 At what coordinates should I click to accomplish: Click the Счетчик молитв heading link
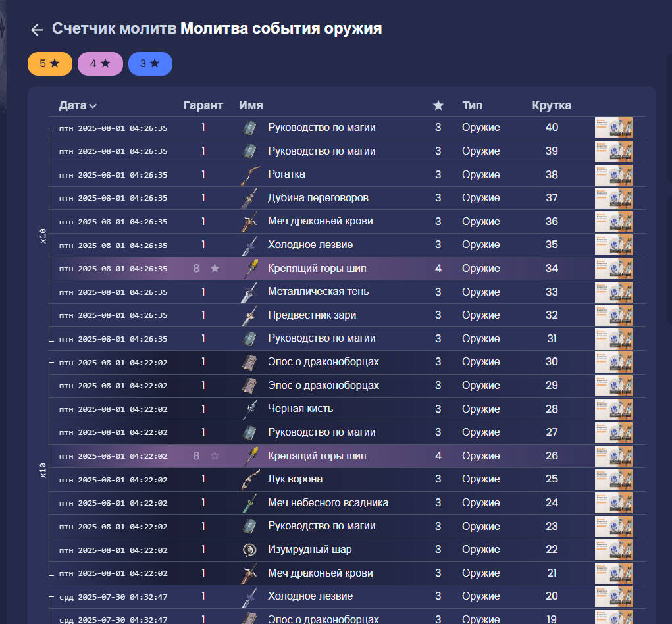coord(114,28)
